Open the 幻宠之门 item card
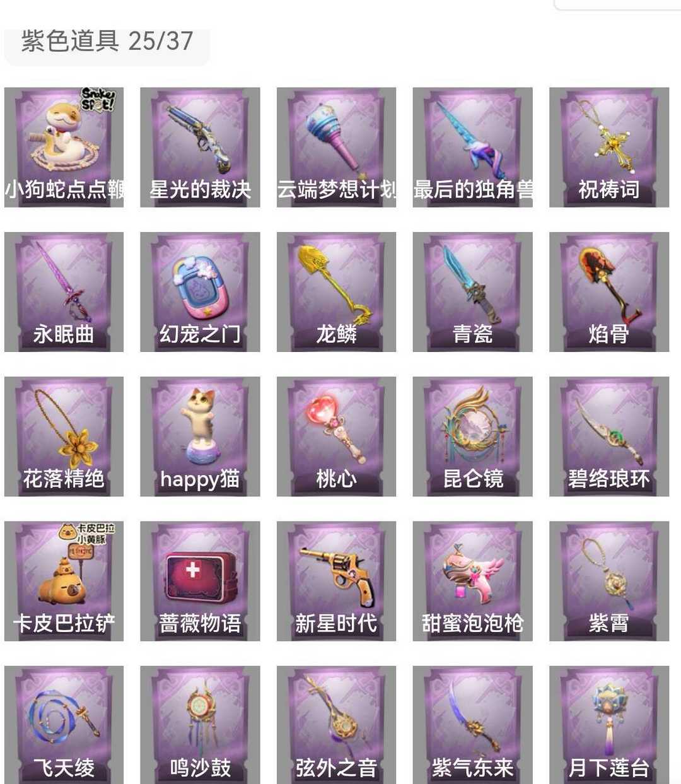This screenshot has width=681, height=784. [x=200, y=292]
